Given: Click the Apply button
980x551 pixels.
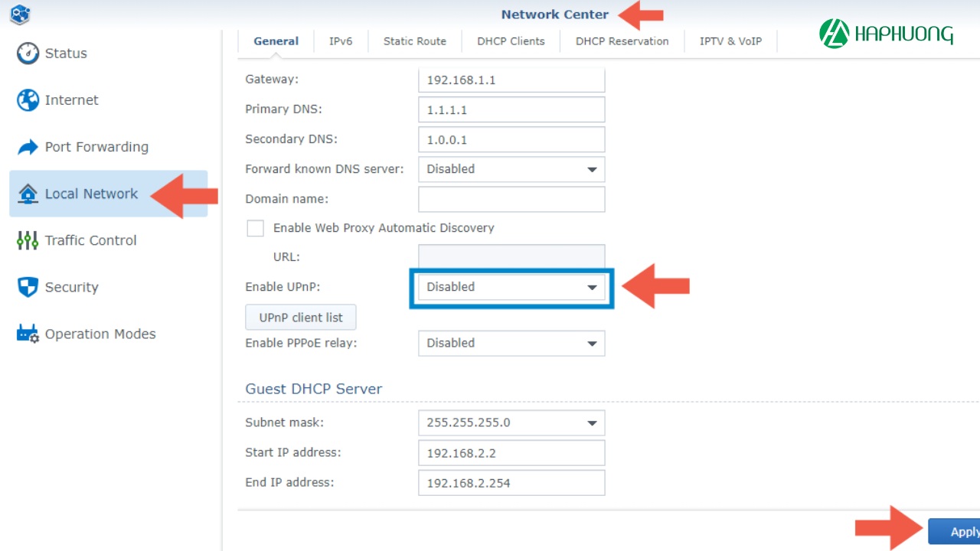Looking at the screenshot, I should pyautogui.click(x=954, y=532).
